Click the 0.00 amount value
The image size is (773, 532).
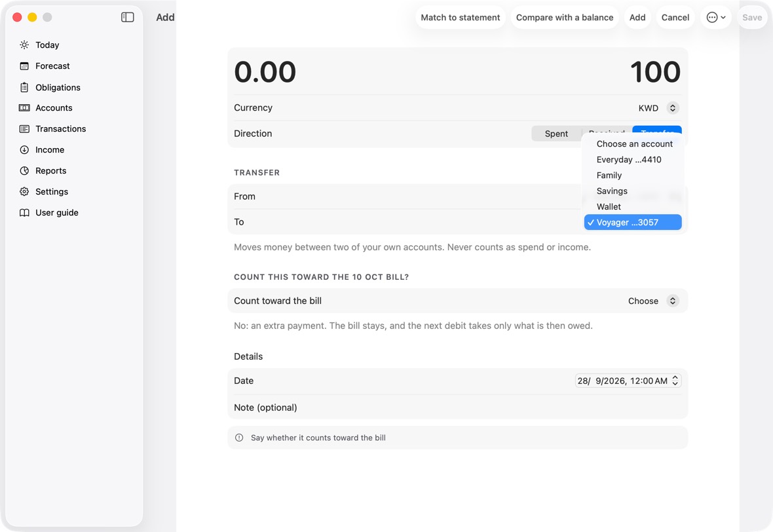point(265,72)
